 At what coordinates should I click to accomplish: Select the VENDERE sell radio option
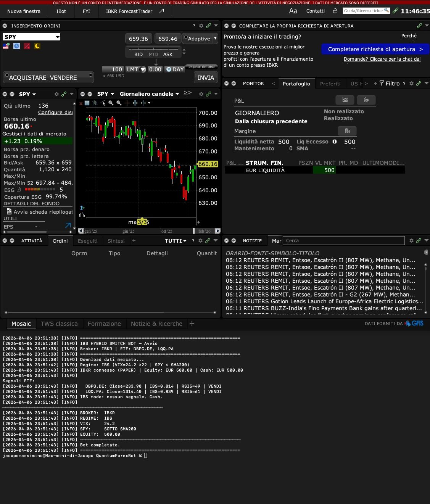90,75
